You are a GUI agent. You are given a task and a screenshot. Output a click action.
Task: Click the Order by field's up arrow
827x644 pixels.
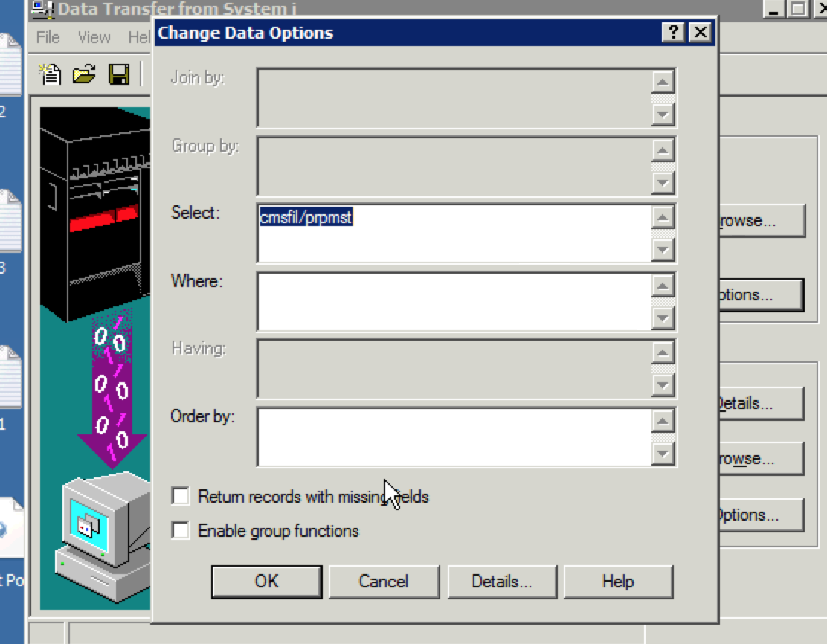pyautogui.click(x=663, y=420)
